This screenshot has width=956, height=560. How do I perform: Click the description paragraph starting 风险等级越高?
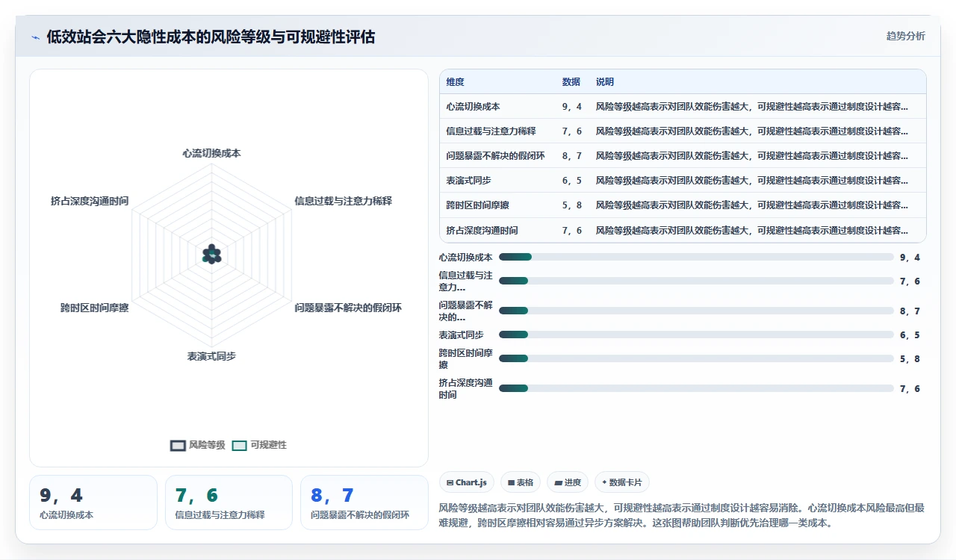[x=682, y=515]
